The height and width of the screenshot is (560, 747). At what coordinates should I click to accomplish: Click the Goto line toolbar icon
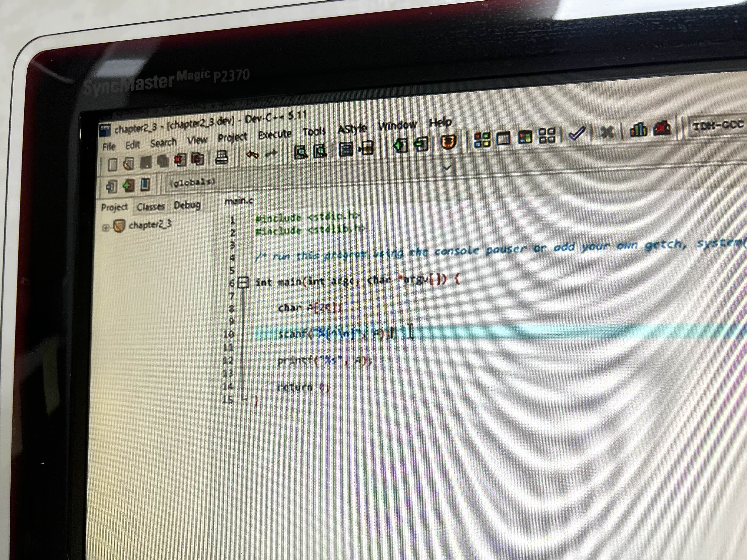pyautogui.click(x=366, y=148)
